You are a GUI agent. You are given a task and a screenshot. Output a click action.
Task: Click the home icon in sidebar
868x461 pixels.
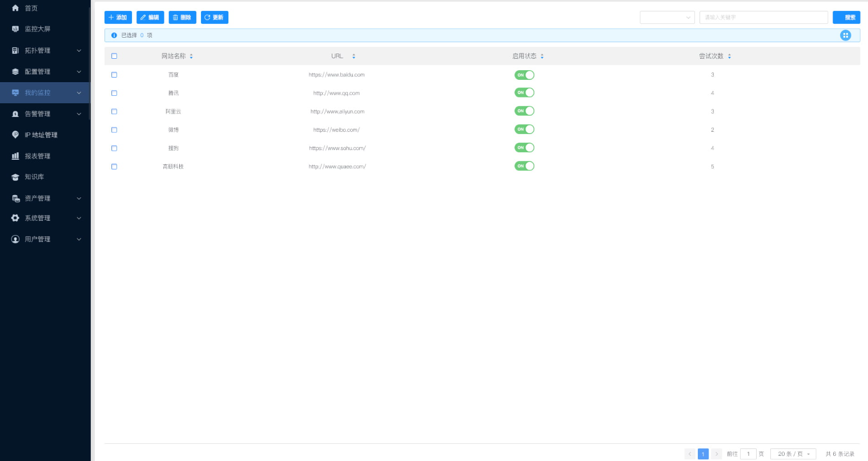point(15,8)
